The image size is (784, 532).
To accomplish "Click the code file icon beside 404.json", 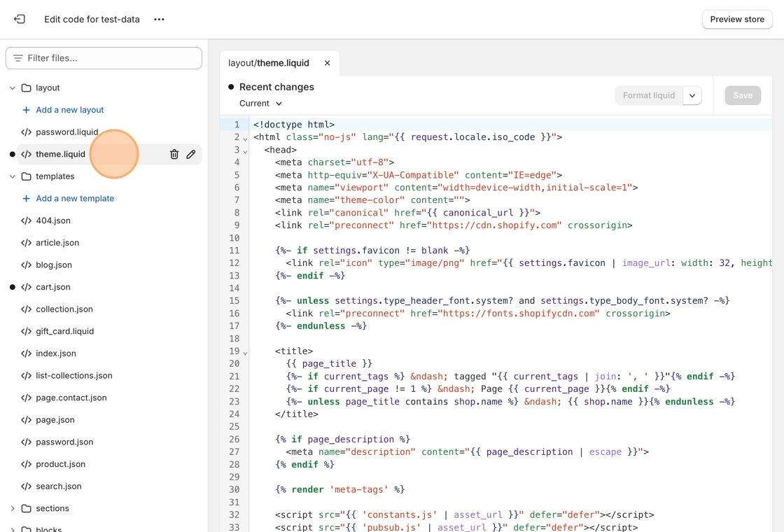I will click(26, 220).
